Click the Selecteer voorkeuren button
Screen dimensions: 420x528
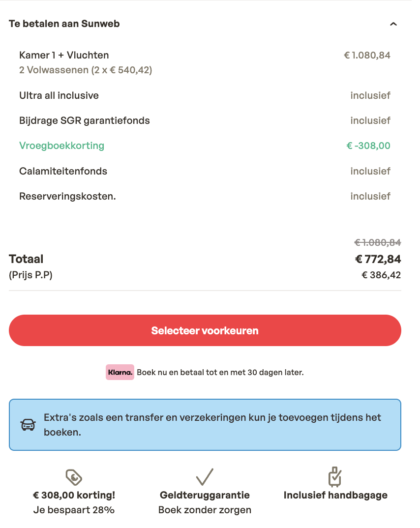click(205, 330)
